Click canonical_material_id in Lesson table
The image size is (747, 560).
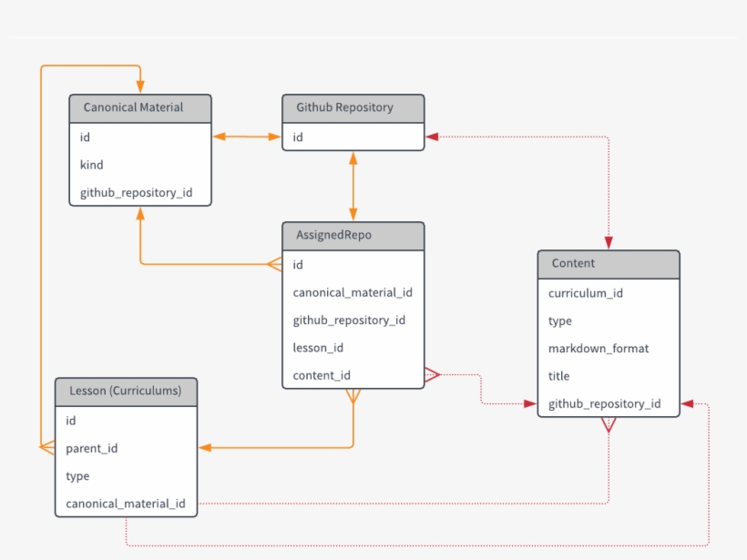click(126, 504)
